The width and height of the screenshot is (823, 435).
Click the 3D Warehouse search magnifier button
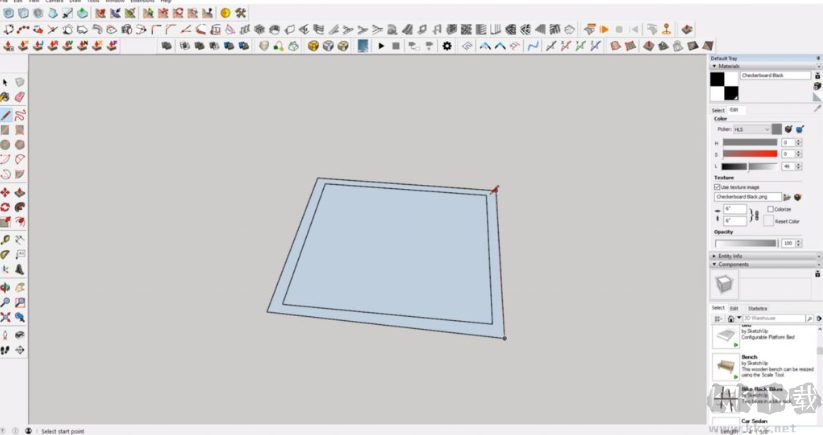809,319
